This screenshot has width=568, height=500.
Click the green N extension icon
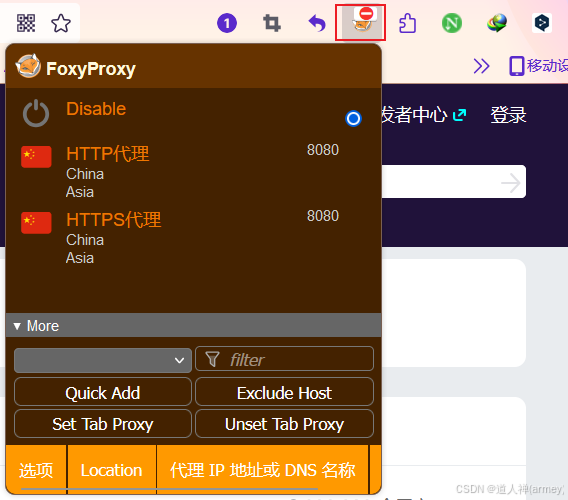coord(452,24)
